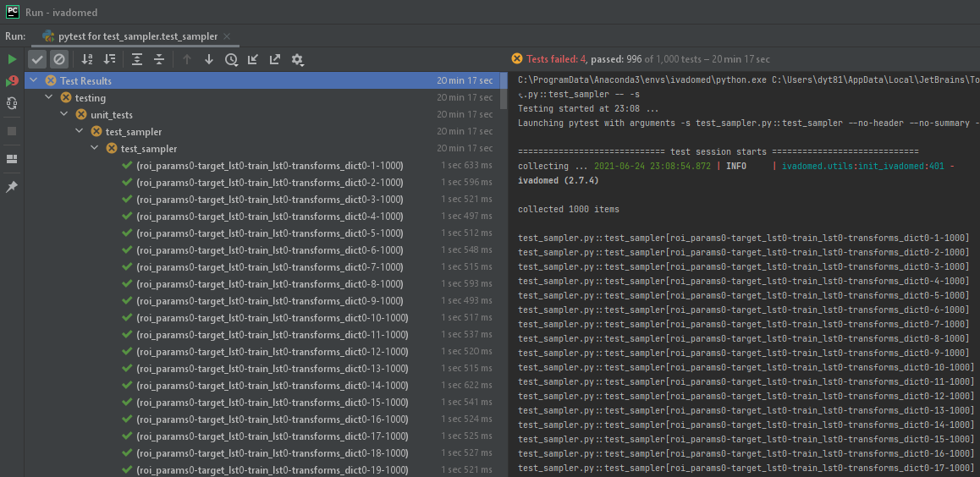Click the failed tests status icon in summary
980x477 pixels.
pos(517,58)
